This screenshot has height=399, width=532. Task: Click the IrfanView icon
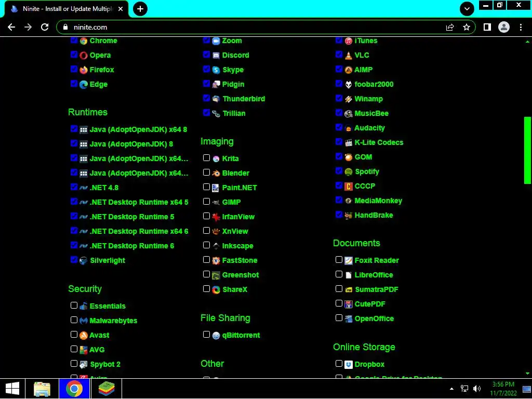point(216,217)
